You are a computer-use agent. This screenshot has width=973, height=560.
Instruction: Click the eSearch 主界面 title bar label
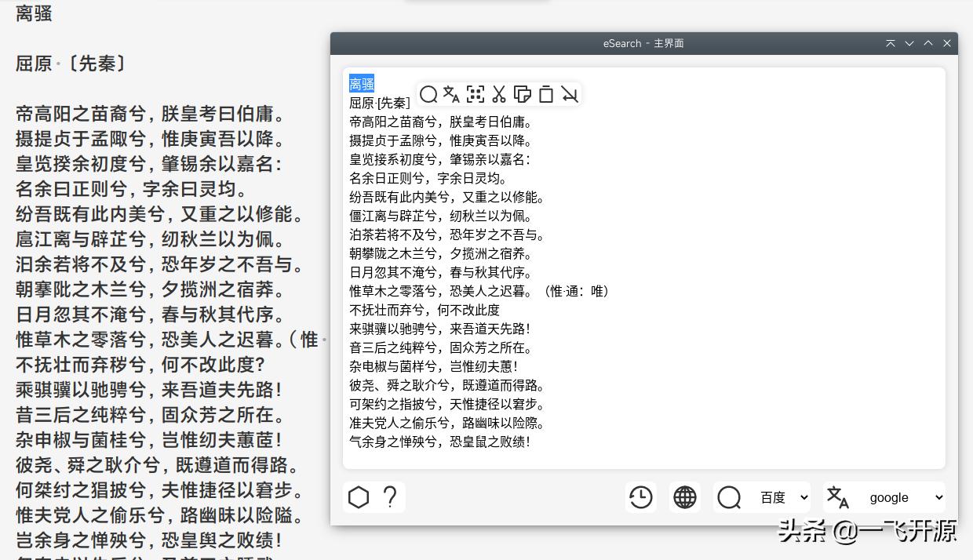643,43
